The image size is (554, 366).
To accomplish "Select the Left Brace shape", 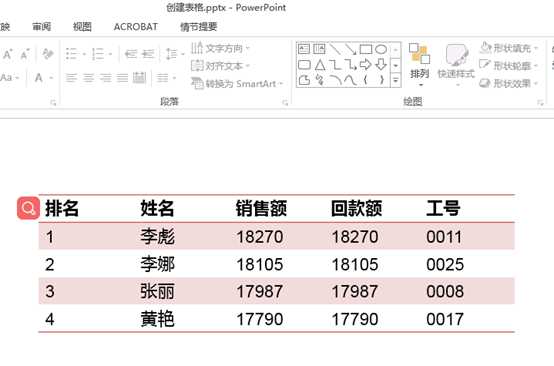I will pyautogui.click(x=366, y=80).
